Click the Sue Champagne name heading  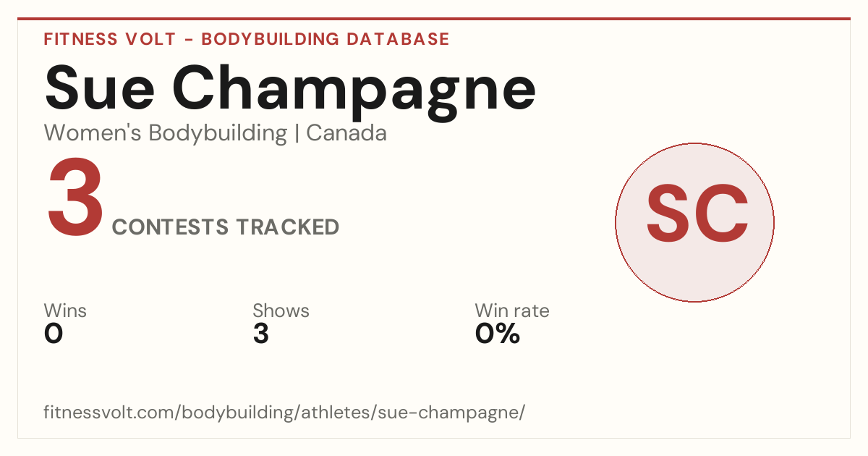click(x=290, y=89)
